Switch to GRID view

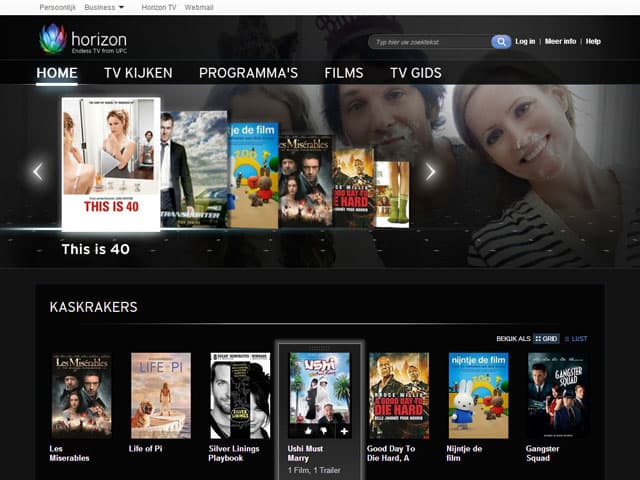546,339
